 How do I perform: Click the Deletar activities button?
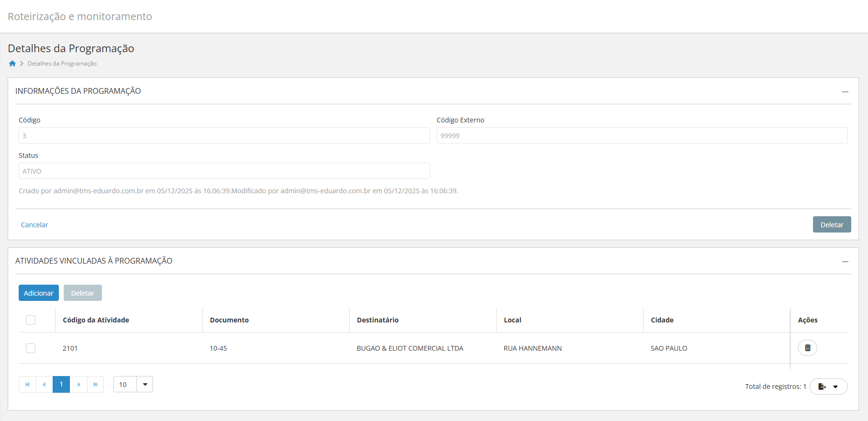coord(82,293)
